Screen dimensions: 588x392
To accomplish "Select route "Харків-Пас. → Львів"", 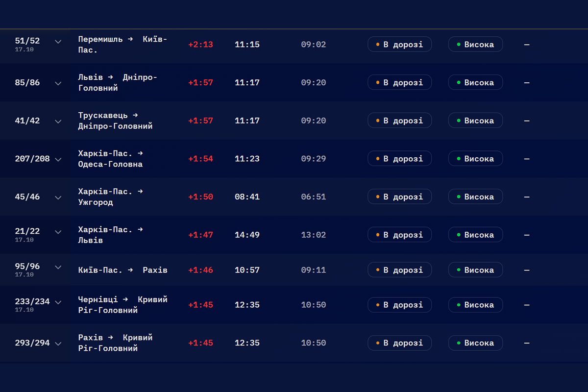I will click(111, 235).
